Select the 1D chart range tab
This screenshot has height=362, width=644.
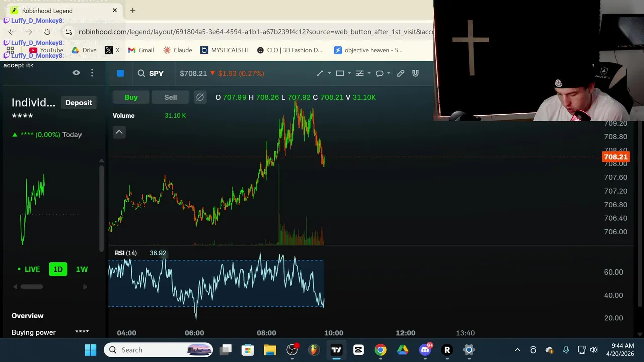tap(58, 269)
